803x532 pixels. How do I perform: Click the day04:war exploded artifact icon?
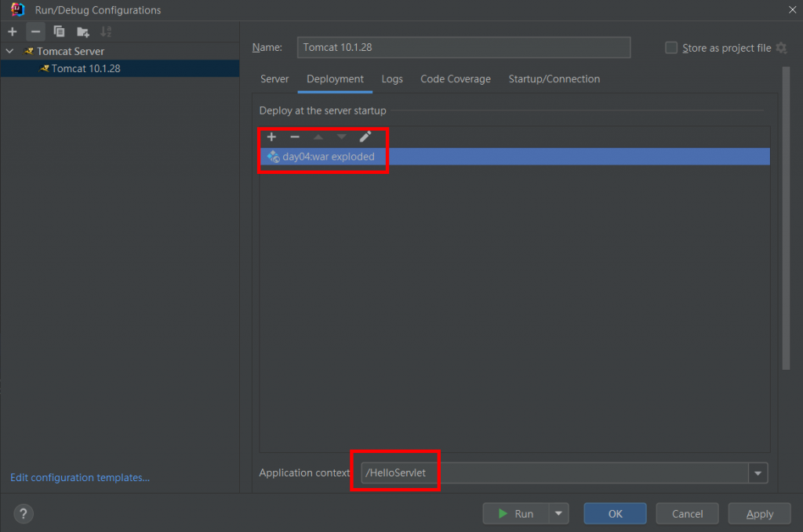(274, 157)
